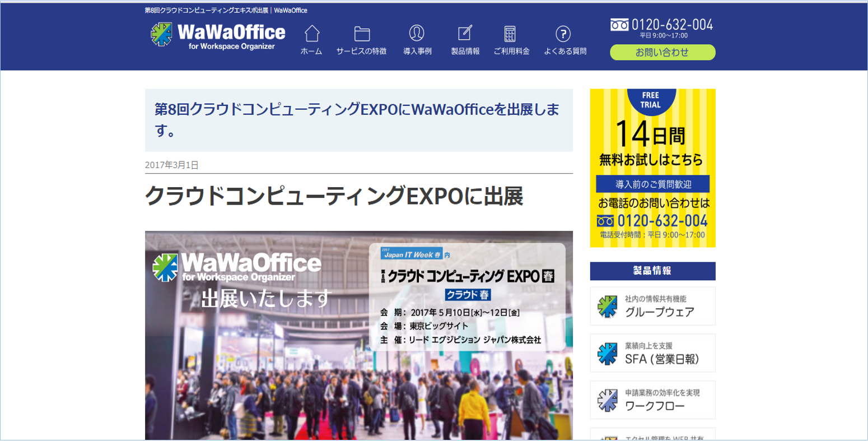Viewport: 868px width, 441px height.
Task: Click the expo hall banner image
Action: coord(359,336)
